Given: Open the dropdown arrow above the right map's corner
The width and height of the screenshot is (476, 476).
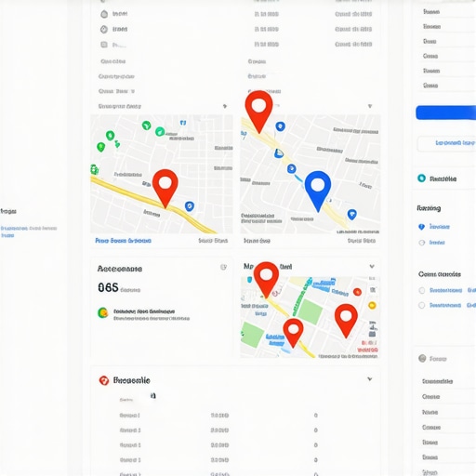Looking at the screenshot, I should tap(370, 106).
